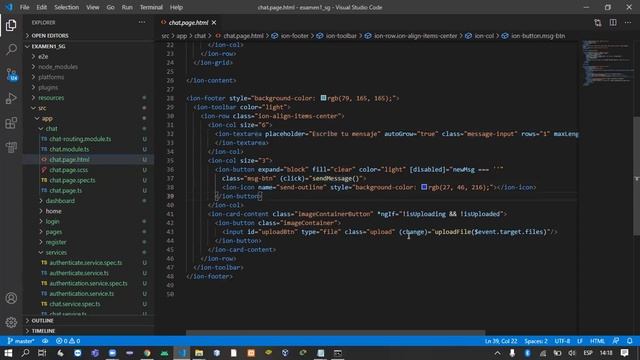Screen dimensions: 640x360
Task: Open the Testing view icon
Action: click(11, 147)
